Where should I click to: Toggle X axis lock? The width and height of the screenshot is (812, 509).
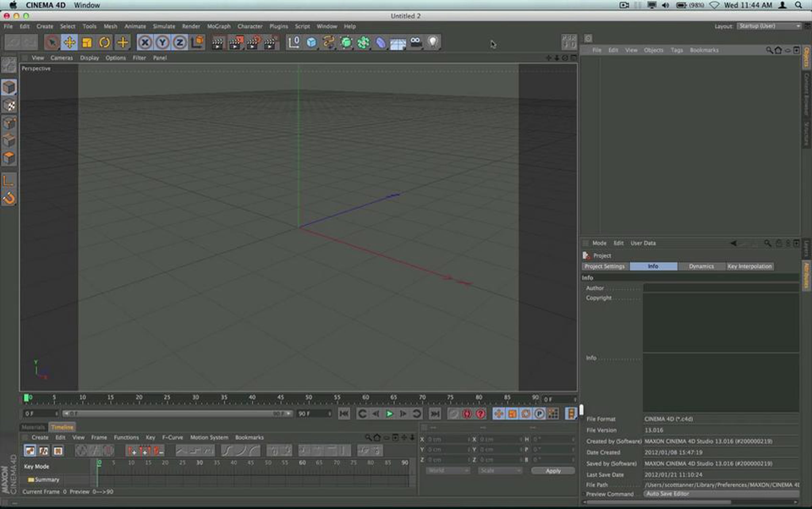coord(145,43)
